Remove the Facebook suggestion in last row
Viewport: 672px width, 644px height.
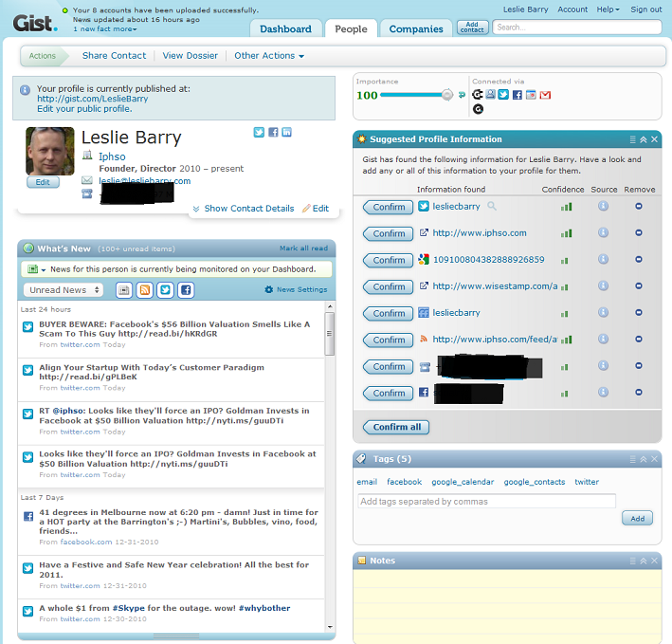(639, 393)
